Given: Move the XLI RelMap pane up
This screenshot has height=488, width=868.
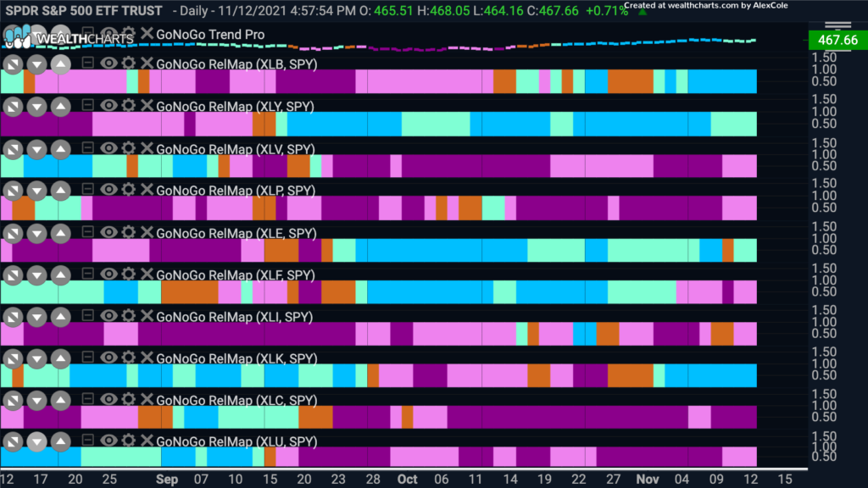Looking at the screenshot, I should pos(61,318).
